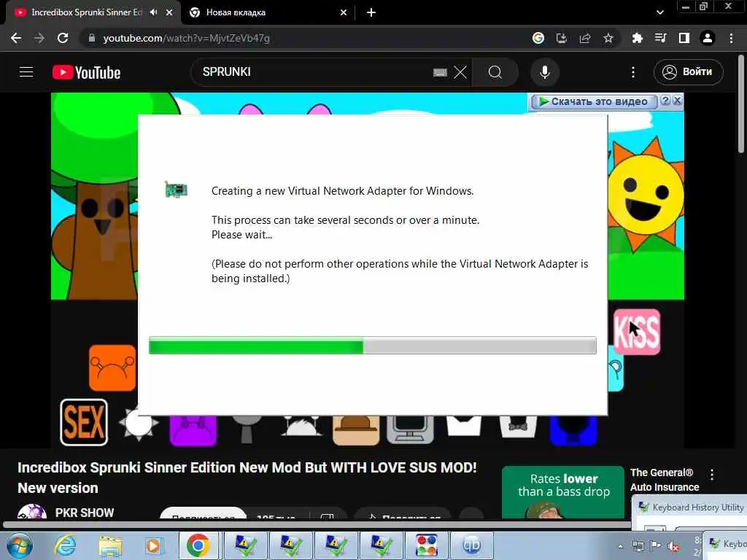Go forward in browser history
Viewport: 747px width, 560px height.
tap(39, 38)
